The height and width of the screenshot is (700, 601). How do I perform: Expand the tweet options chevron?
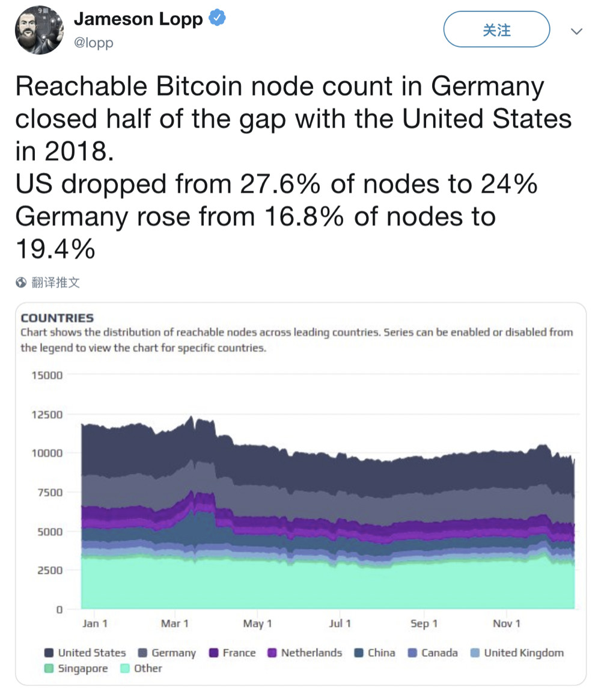point(576,31)
